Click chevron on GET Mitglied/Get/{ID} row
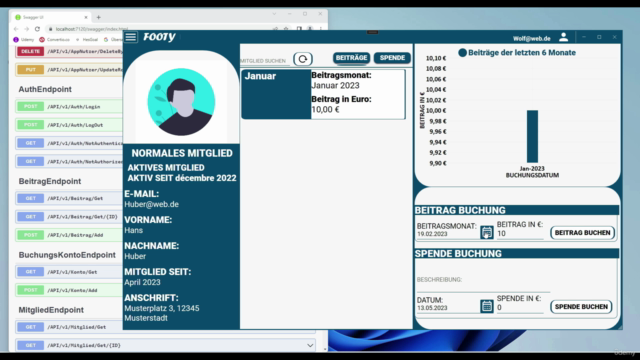 (x=310, y=345)
